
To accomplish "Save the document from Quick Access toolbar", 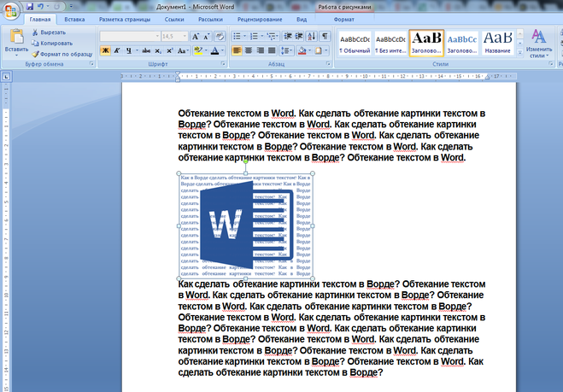I will [x=30, y=7].
